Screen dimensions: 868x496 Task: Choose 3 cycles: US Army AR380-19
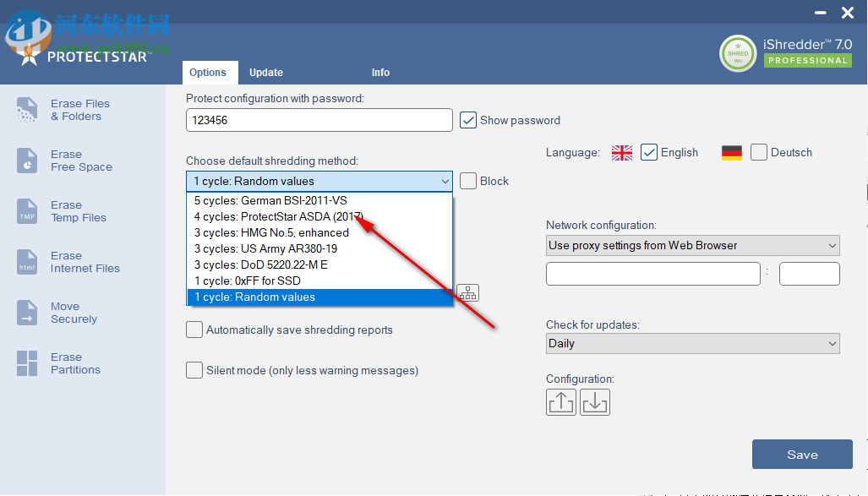[x=320, y=248]
